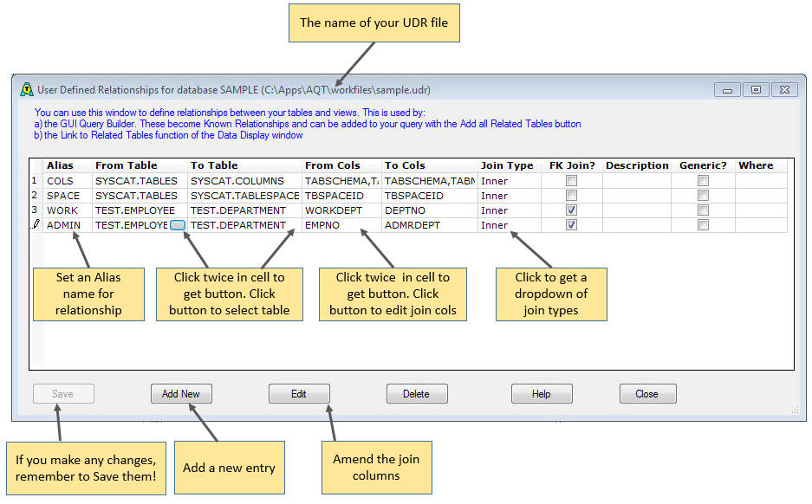
Task: Click the WORKDEPT From Cols cell
Action: [341, 210]
